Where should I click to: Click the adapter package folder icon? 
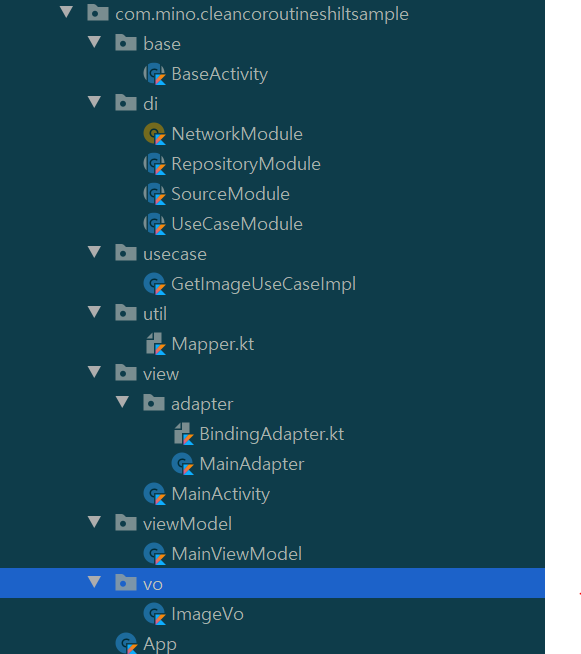pos(154,403)
